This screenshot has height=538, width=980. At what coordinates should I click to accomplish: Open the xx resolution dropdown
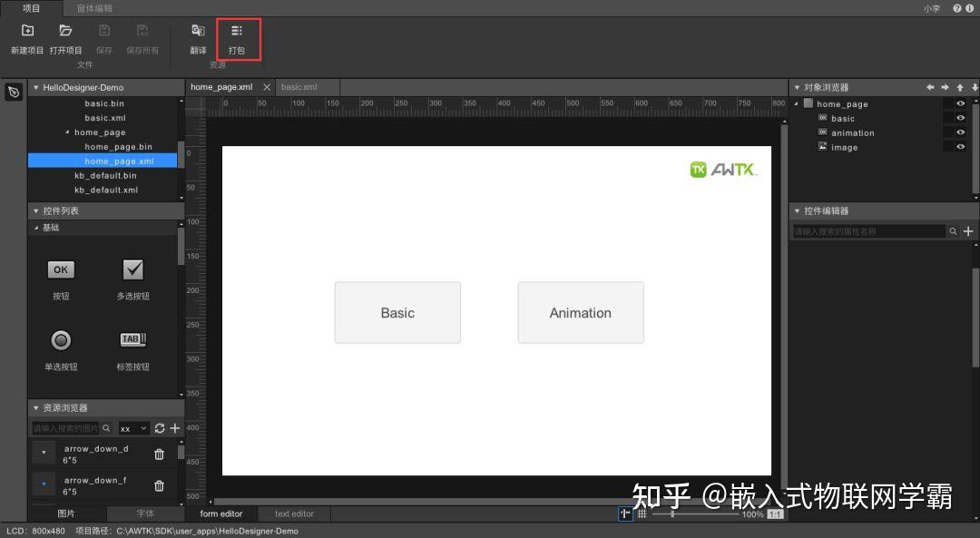(133, 428)
